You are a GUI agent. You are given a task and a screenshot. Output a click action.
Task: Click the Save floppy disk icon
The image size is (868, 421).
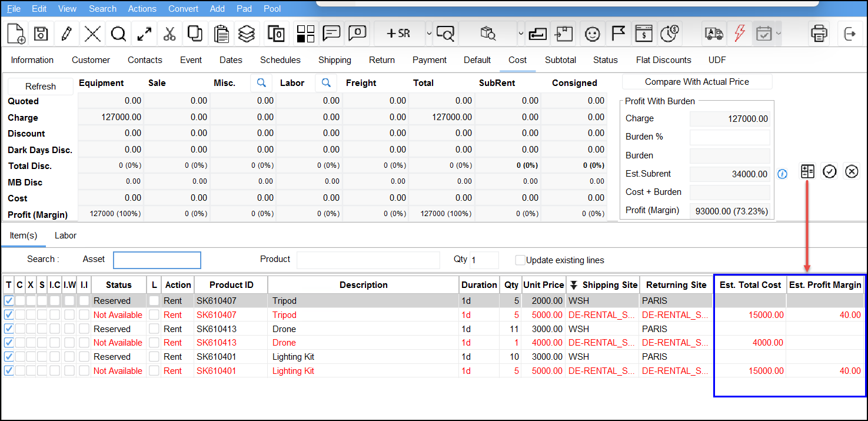click(41, 34)
